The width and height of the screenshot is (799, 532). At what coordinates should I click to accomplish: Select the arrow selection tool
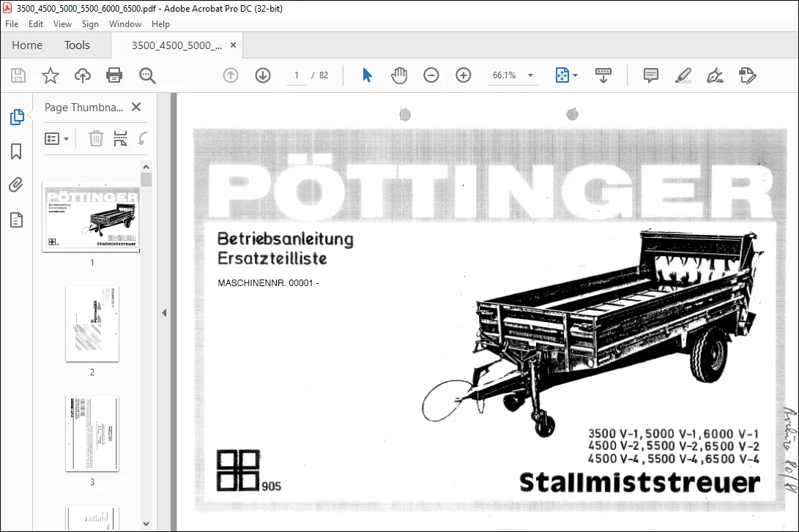pyautogui.click(x=367, y=75)
